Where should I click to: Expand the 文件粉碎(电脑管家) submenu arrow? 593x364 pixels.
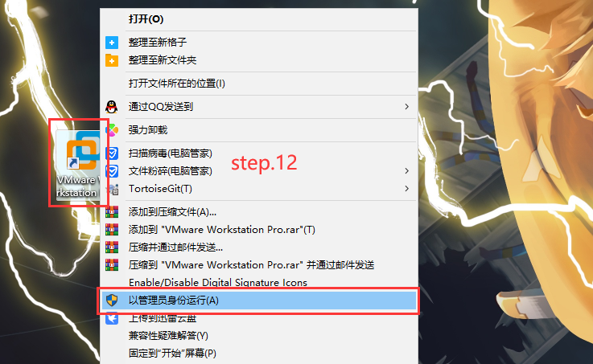406,171
